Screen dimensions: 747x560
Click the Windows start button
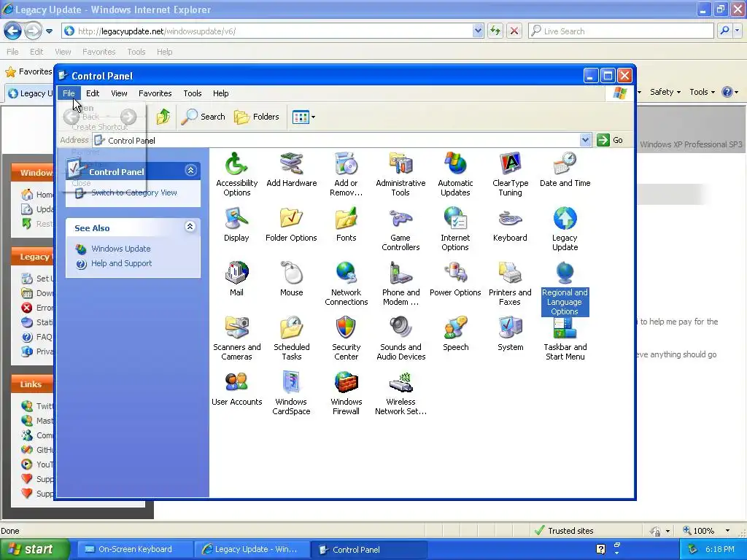pyautogui.click(x=34, y=549)
